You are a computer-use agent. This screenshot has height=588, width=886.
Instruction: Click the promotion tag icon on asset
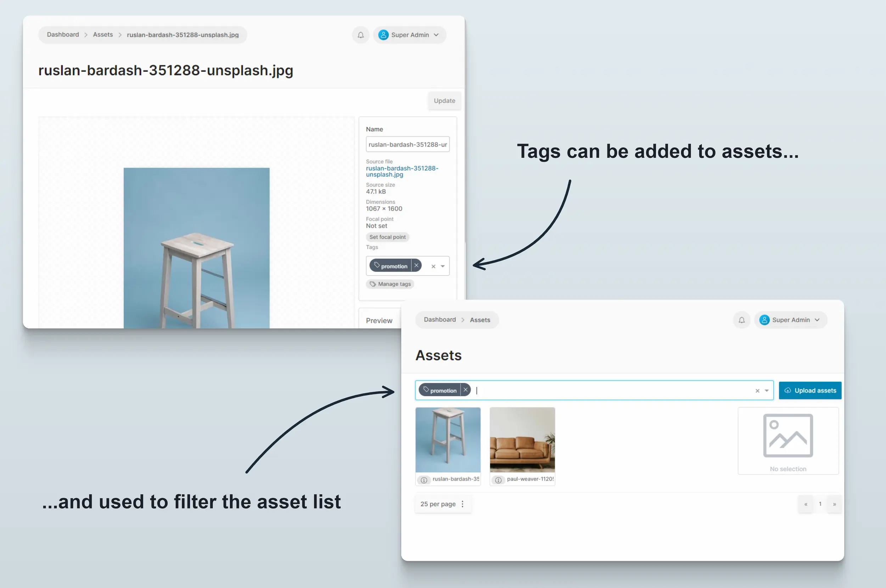[x=376, y=266]
